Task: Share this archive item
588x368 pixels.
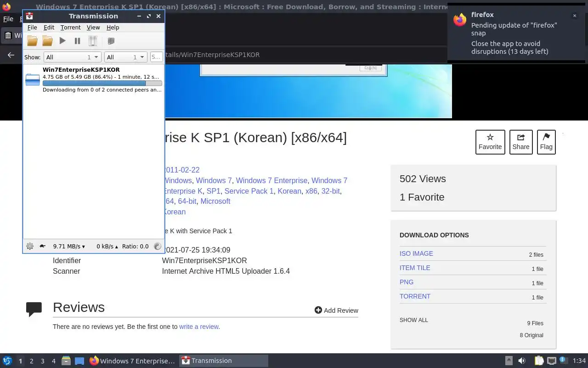Action: pos(521,142)
